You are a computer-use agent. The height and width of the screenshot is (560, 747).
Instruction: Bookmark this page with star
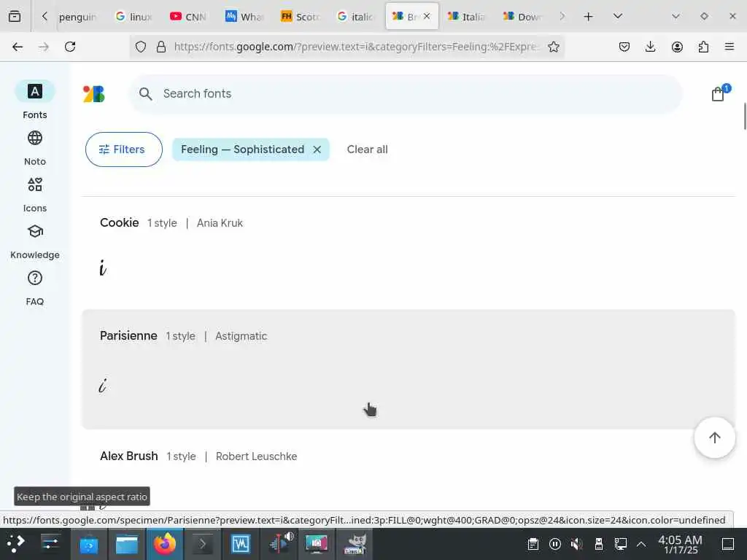click(553, 47)
